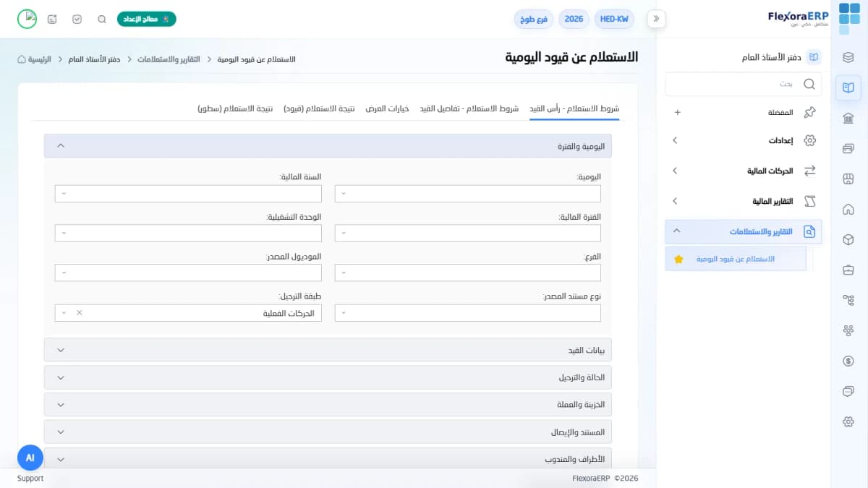
Task: Open the طبقة الترحيل dropdown arrow
Action: coord(64,313)
